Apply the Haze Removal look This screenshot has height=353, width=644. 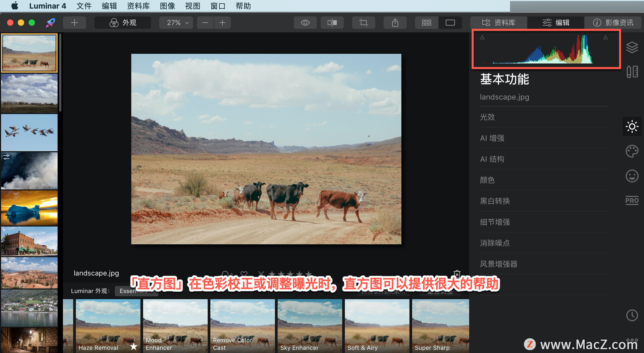click(x=108, y=326)
